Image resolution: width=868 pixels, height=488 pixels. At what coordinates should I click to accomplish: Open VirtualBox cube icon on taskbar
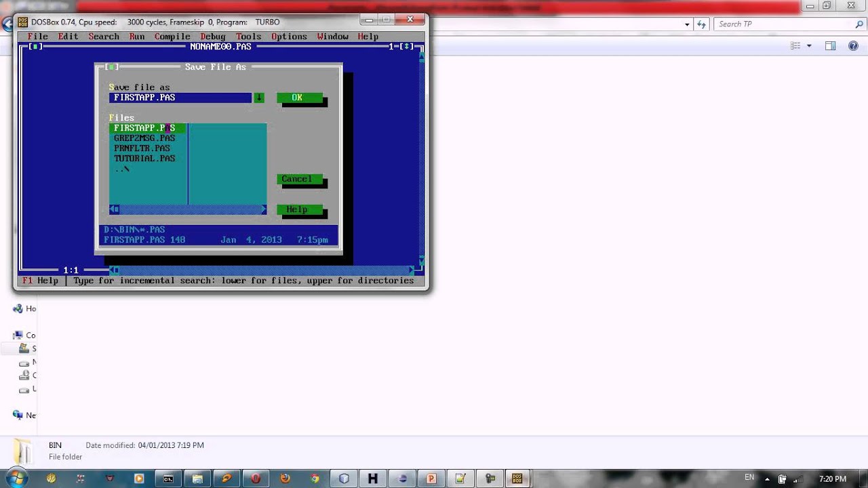pos(344,479)
